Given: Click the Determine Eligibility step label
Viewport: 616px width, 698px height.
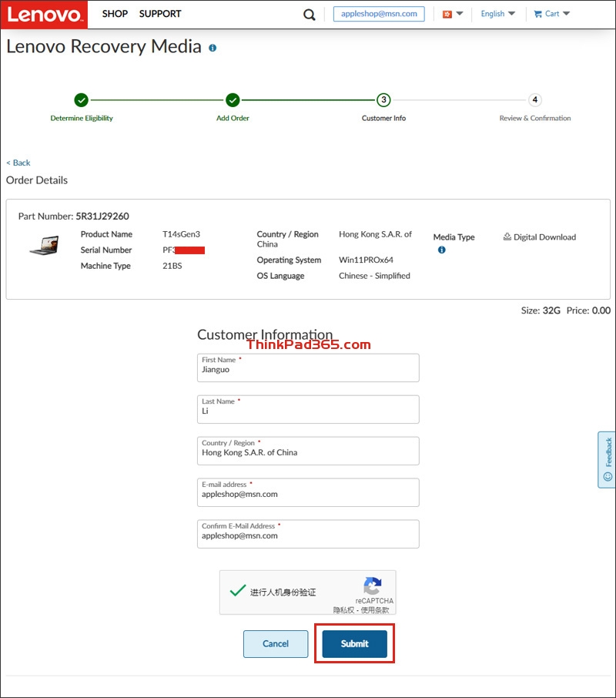Looking at the screenshot, I should point(82,118).
